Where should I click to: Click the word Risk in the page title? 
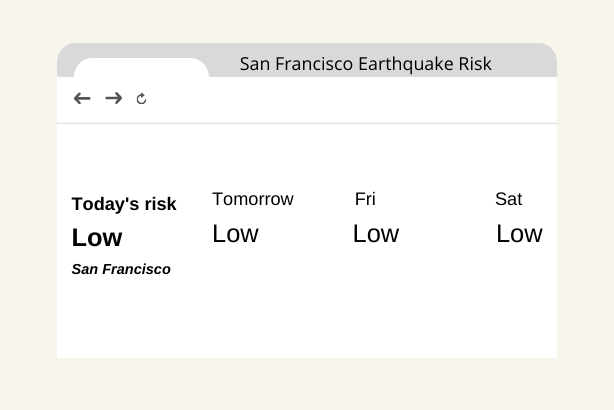click(475, 64)
